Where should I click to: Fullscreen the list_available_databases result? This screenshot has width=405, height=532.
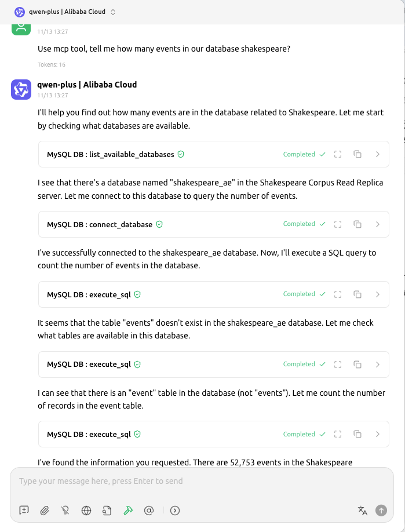[x=338, y=154]
